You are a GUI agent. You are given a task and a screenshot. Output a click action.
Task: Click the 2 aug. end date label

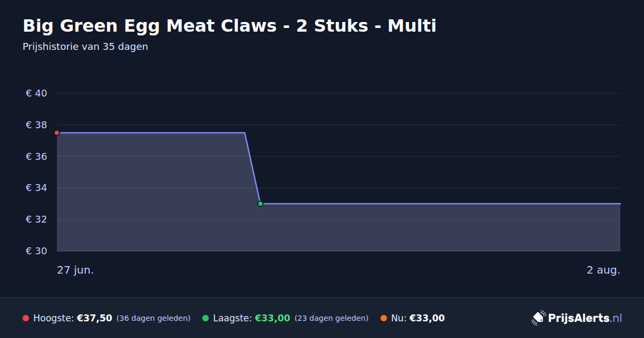[603, 270]
